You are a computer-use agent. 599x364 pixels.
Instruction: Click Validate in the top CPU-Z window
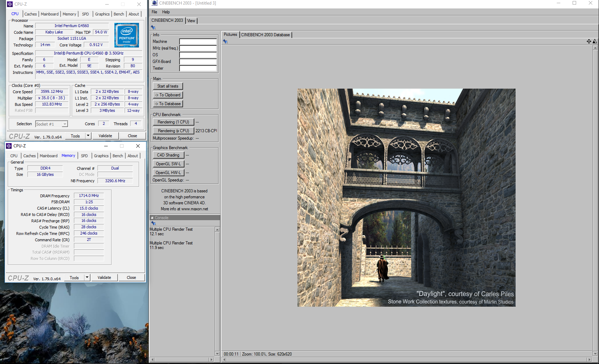[x=105, y=136]
